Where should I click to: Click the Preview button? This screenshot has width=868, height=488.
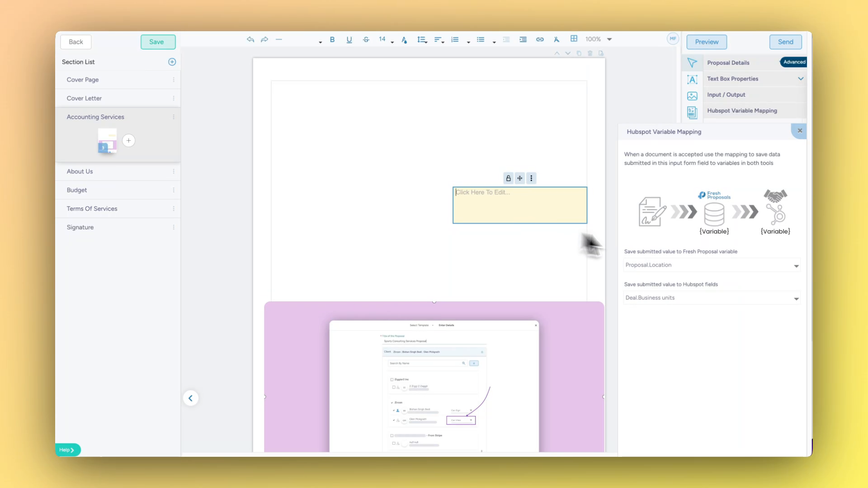[x=706, y=42]
